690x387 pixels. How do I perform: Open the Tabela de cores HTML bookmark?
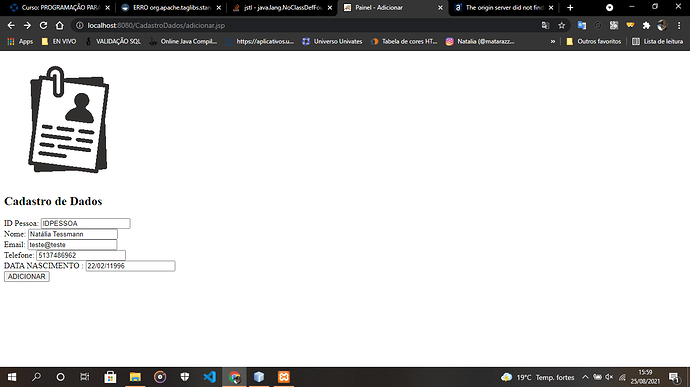tap(404, 41)
